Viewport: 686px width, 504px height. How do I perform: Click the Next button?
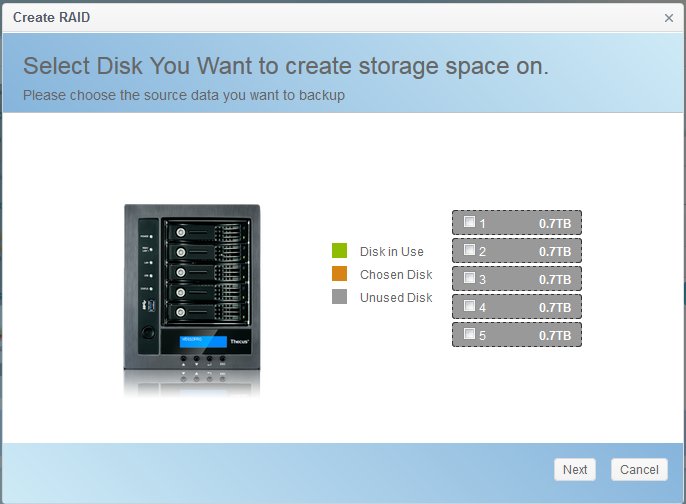(x=575, y=469)
